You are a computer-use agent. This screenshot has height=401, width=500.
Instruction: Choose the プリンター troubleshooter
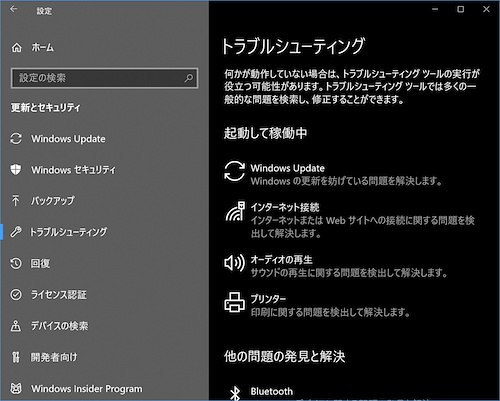pyautogui.click(x=317, y=305)
